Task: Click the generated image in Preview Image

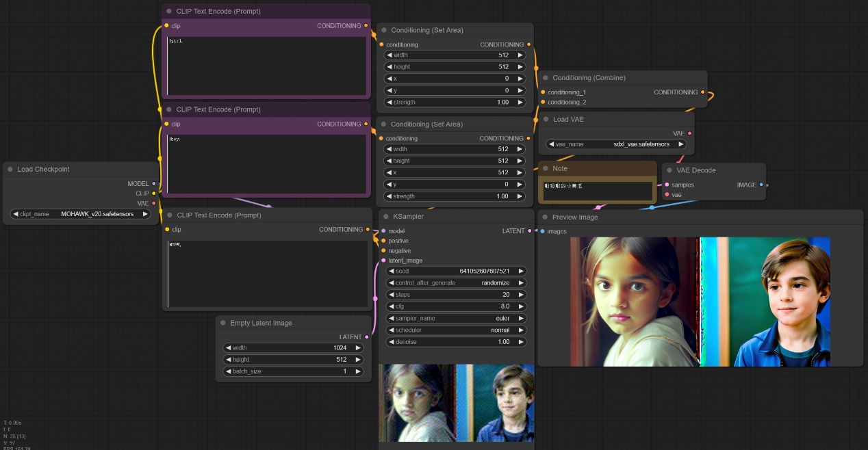Action: 700,302
